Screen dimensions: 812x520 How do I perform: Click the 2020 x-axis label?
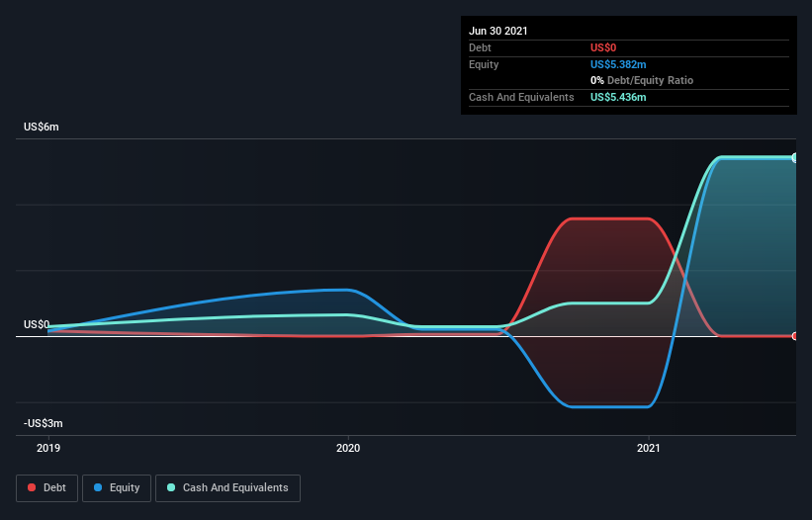(348, 448)
